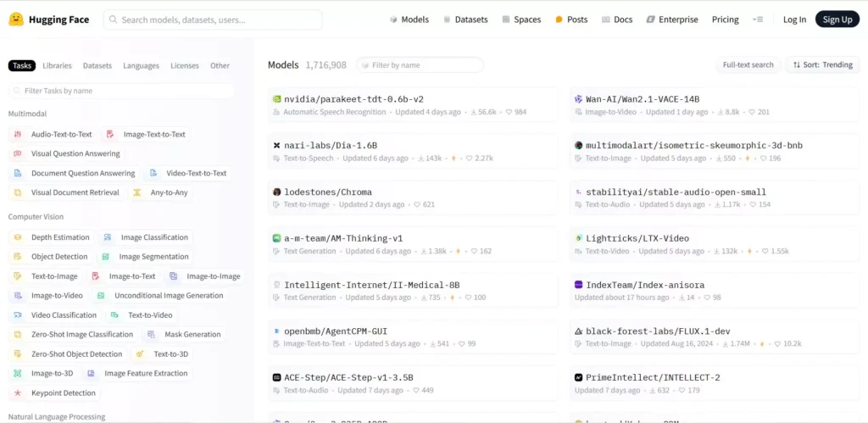
Task: Click the nvidia avatar icon on parakeet model
Action: click(277, 99)
